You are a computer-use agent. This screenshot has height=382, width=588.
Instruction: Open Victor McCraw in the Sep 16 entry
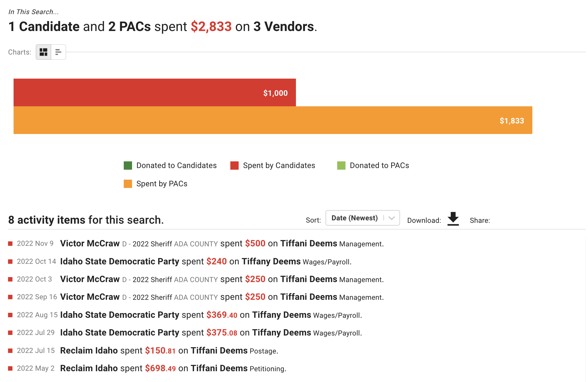90,297
